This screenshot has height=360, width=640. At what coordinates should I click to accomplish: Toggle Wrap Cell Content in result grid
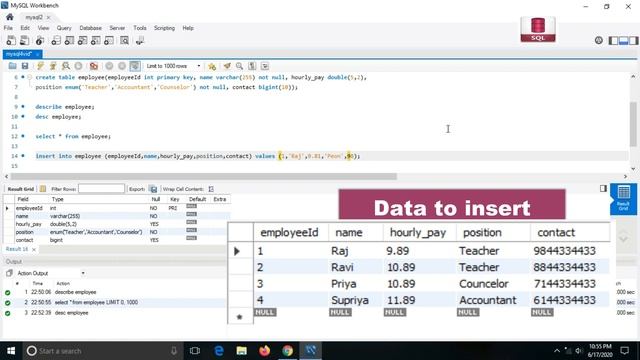coord(211,189)
